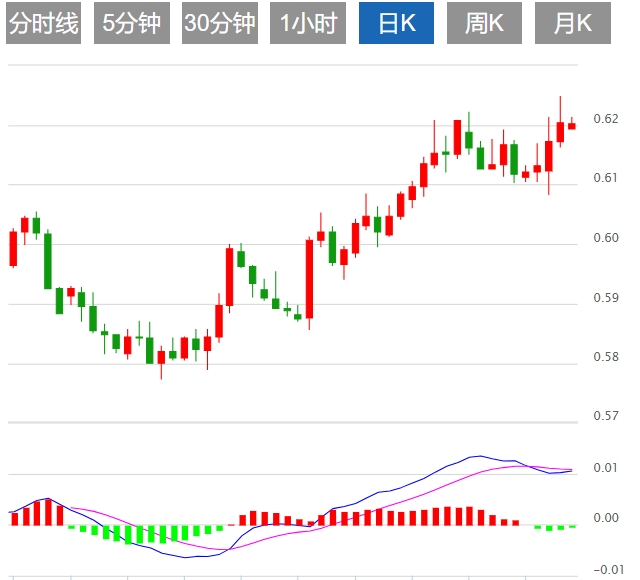Click the -0.01 MACD axis label
The image size is (640, 580).
click(608, 569)
